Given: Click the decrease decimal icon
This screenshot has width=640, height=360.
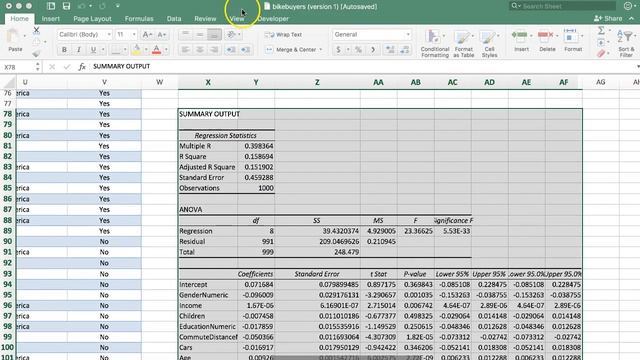Looking at the screenshot, I should coord(404,50).
